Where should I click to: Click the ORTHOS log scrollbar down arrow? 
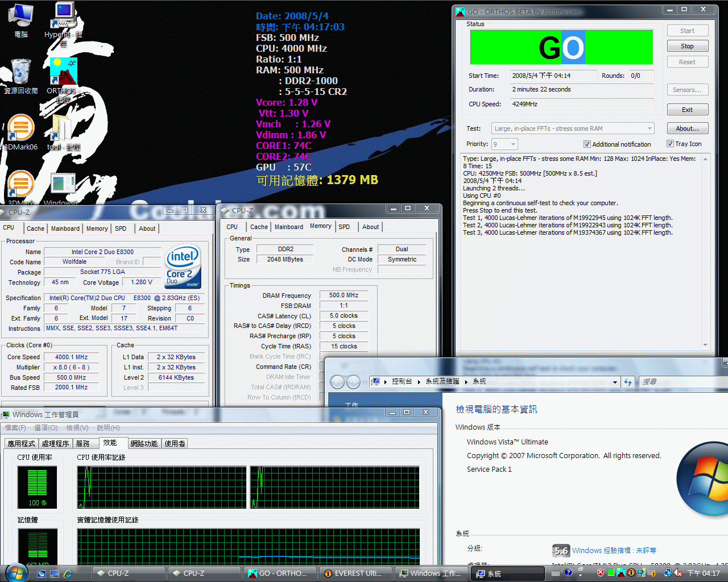pyautogui.click(x=705, y=345)
